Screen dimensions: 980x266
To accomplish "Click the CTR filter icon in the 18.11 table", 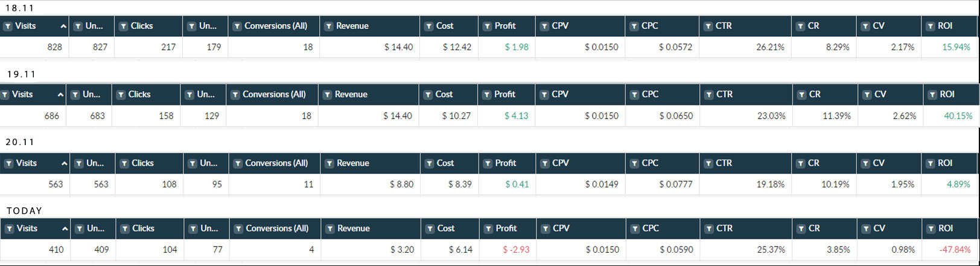I will click(708, 27).
